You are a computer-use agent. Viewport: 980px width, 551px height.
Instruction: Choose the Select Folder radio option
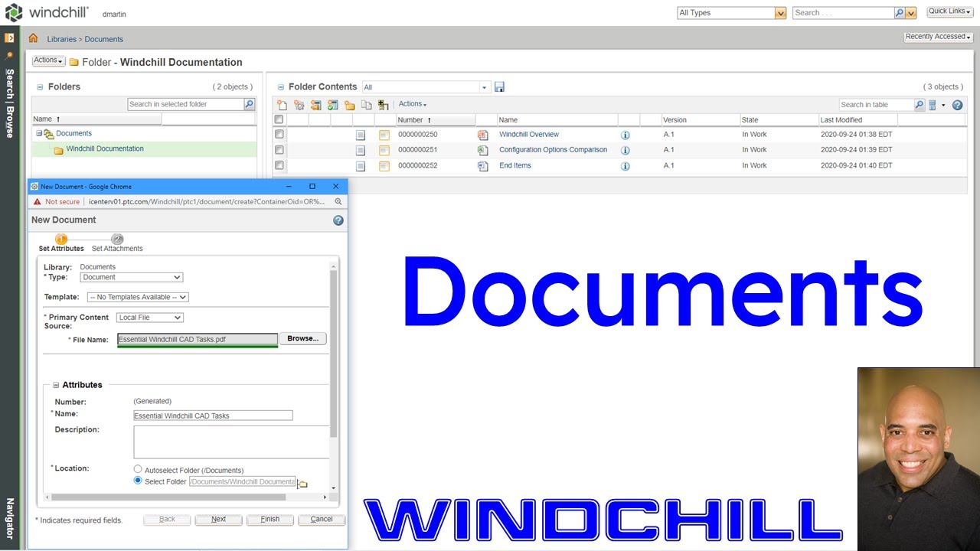click(138, 481)
